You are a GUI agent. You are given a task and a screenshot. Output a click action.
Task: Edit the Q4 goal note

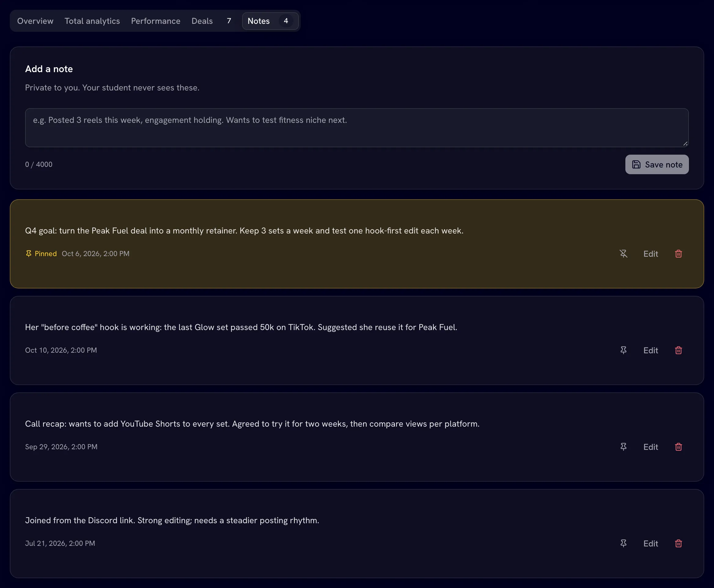651,254
